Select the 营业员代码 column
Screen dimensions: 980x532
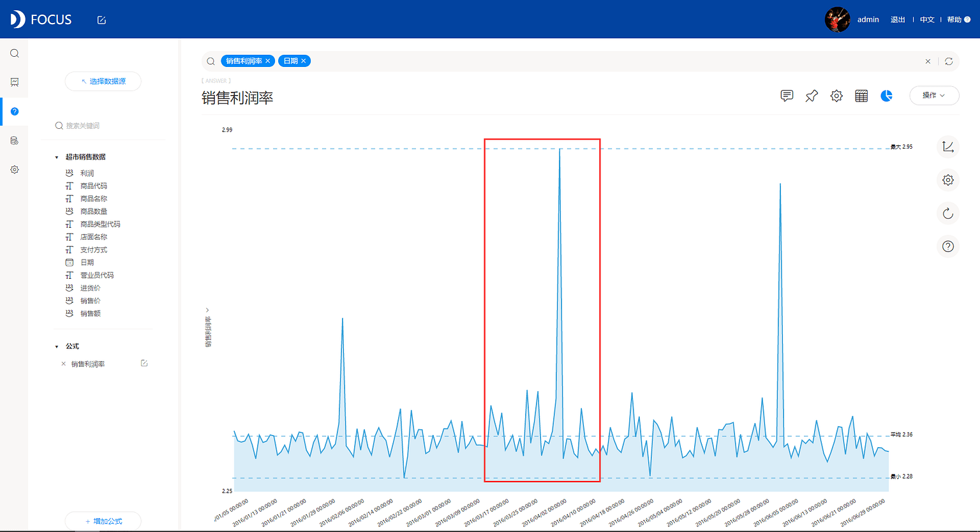point(96,276)
